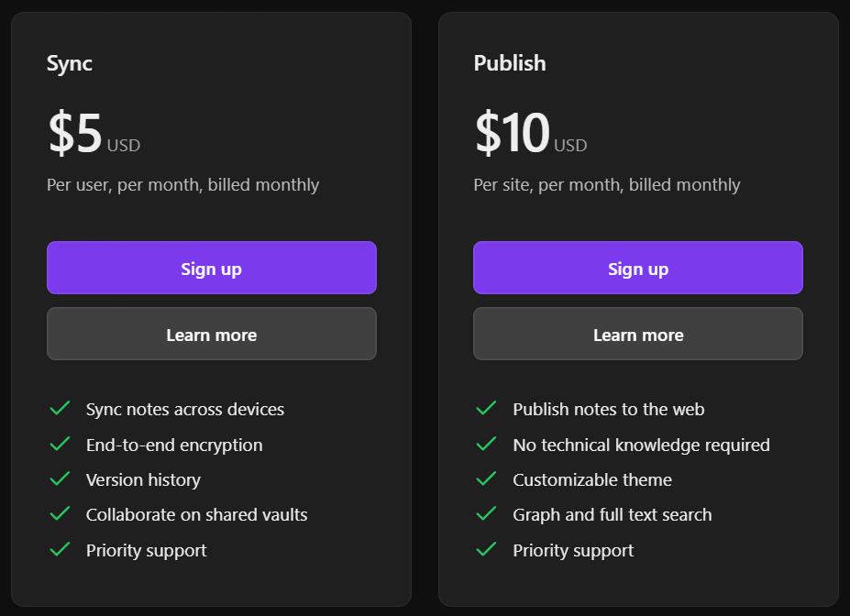Viewport: 850px width, 616px height.
Task: Select the Sync plan heading
Action: click(70, 64)
